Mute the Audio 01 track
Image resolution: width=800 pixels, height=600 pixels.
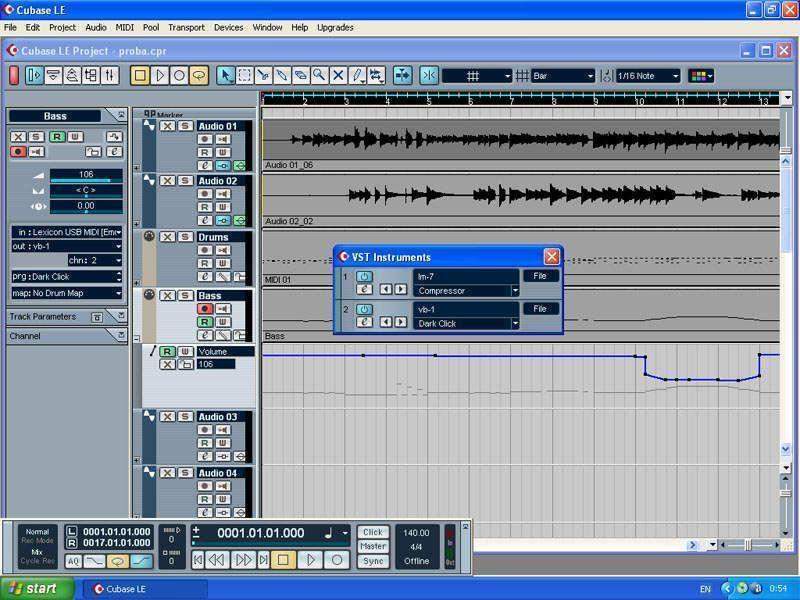167,126
